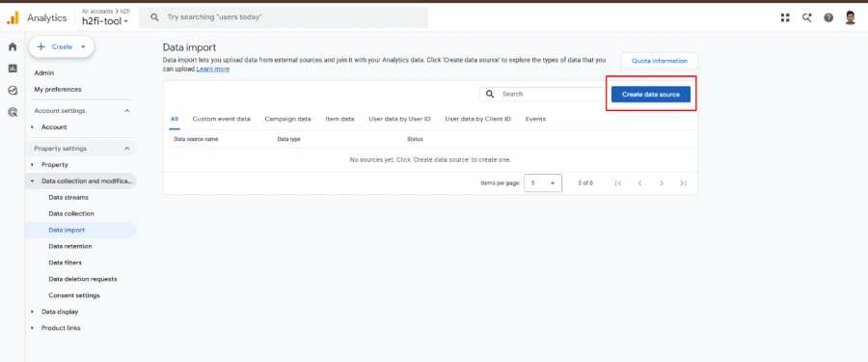Open My preferences in the sidebar
Screen dimensions: 868x362
click(58, 89)
